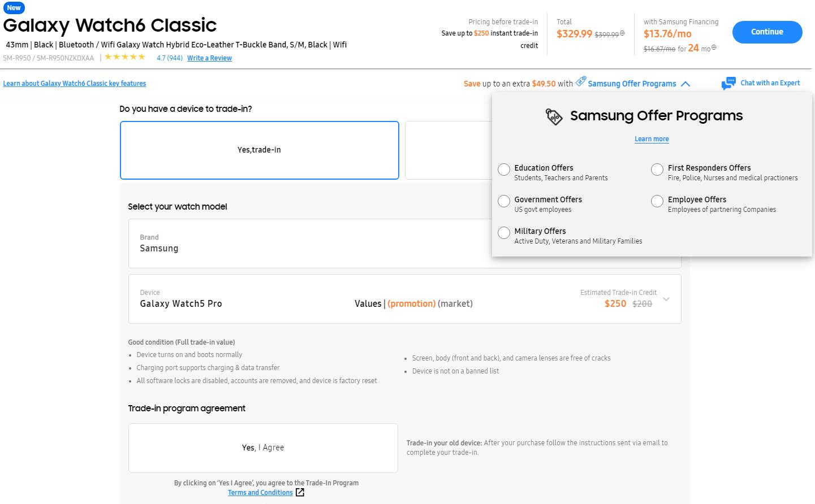This screenshot has width=815, height=504.
Task: Select the First Responders Offers radio button
Action: pos(657,170)
